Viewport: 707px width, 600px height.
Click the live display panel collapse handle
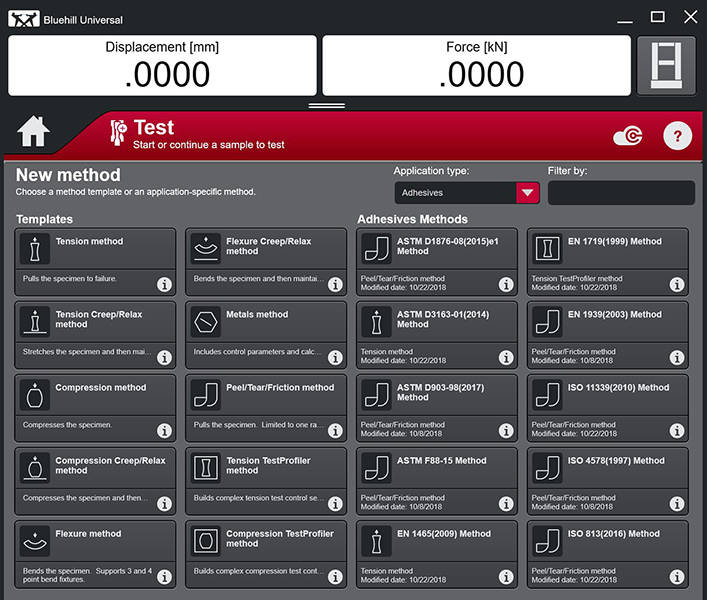(327, 105)
